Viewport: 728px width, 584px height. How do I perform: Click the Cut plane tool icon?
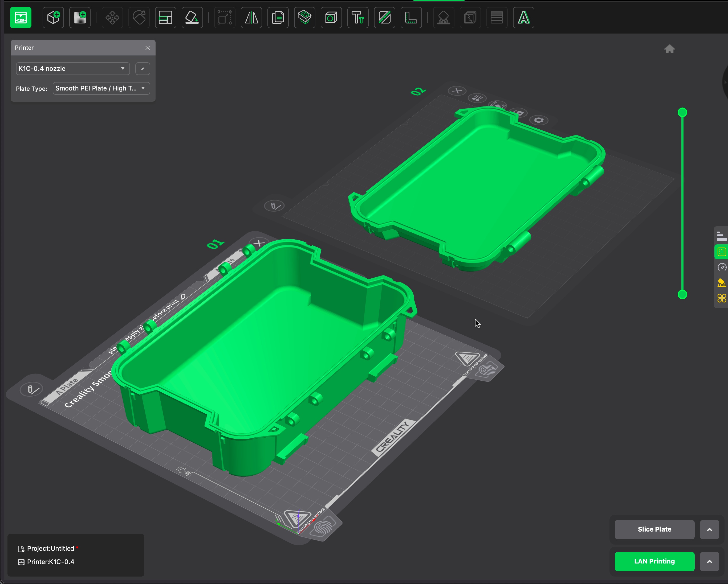[385, 18]
